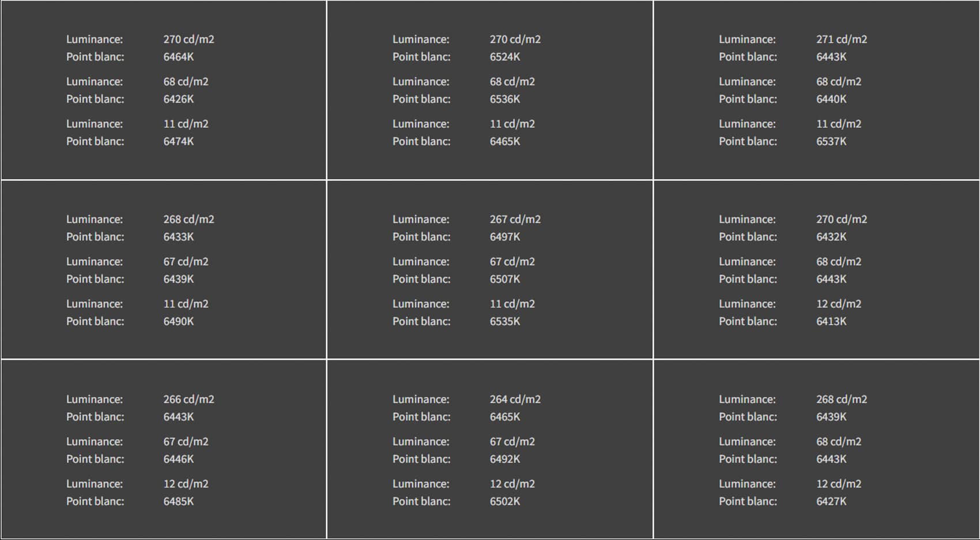
Task: Select the 6474K white point value
Action: (x=179, y=141)
